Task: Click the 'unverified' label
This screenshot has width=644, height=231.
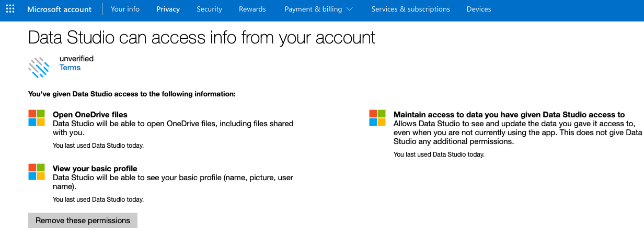Action: (x=76, y=59)
